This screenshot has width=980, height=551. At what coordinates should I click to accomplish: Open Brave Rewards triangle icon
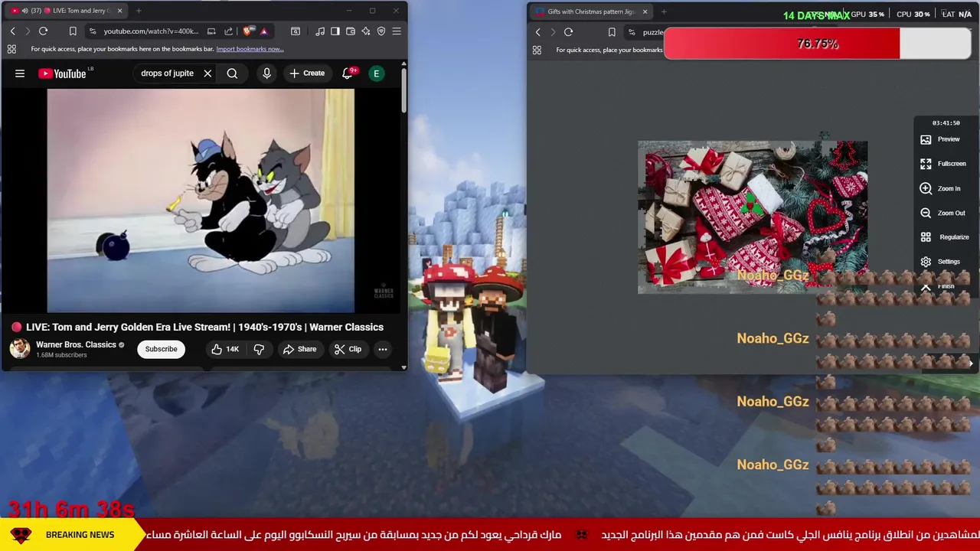(x=263, y=31)
